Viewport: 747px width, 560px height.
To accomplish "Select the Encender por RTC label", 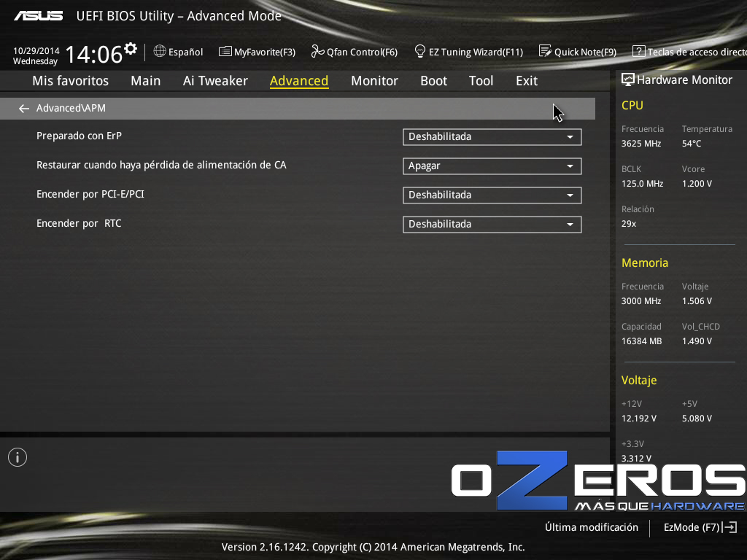I will 79,223.
